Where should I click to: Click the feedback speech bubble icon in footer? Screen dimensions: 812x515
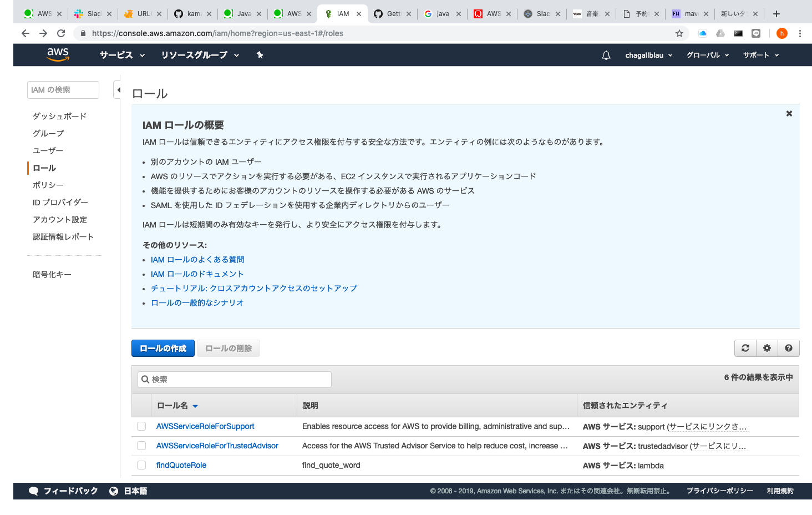pyautogui.click(x=34, y=491)
